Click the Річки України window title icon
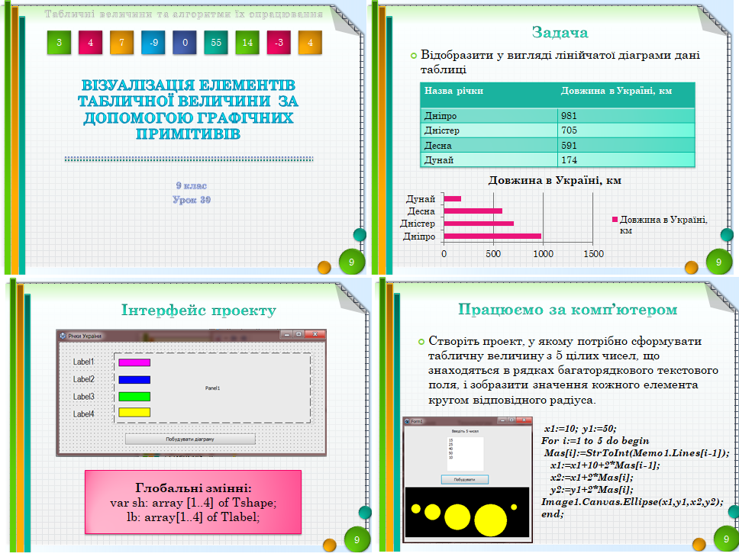 pos(63,336)
